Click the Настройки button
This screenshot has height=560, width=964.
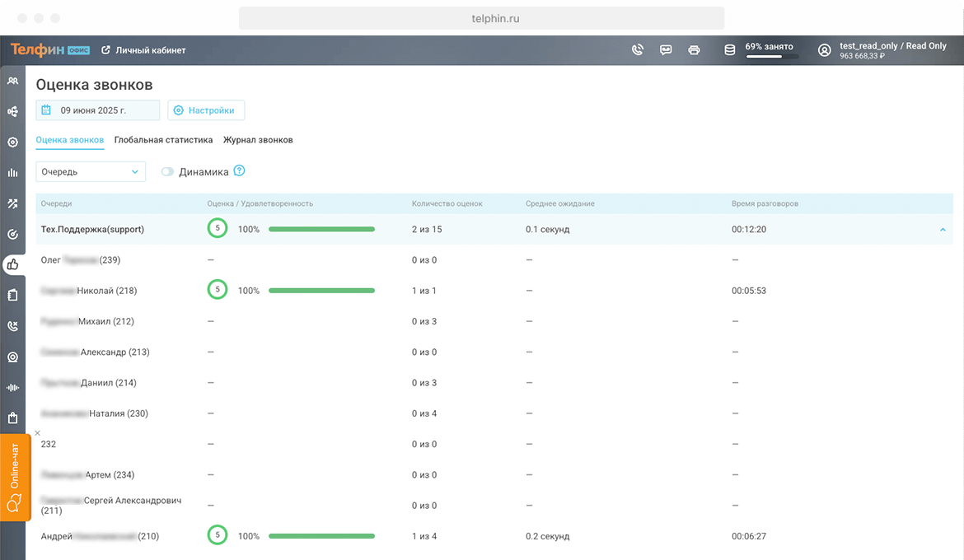click(206, 110)
